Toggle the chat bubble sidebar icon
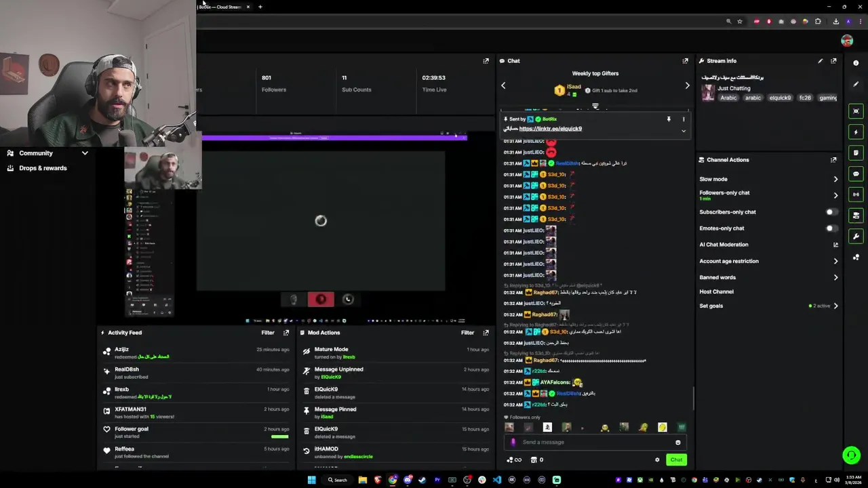 click(x=856, y=174)
